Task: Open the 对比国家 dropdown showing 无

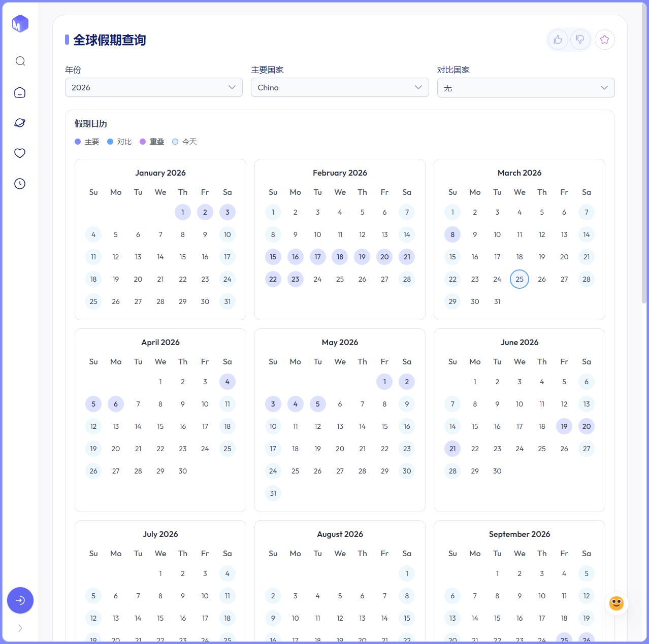Action: [526, 88]
